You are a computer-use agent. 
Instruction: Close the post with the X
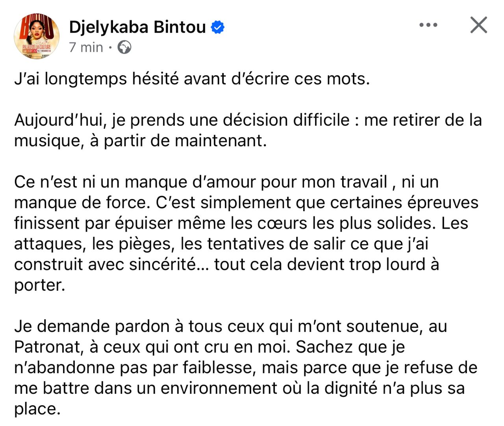[x=479, y=25]
